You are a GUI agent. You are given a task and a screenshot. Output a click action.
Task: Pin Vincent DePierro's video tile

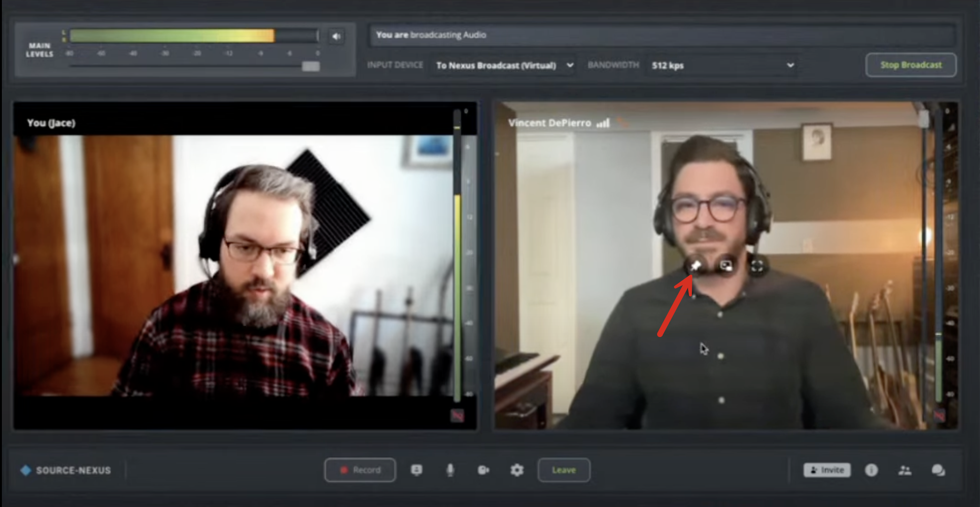pos(696,266)
